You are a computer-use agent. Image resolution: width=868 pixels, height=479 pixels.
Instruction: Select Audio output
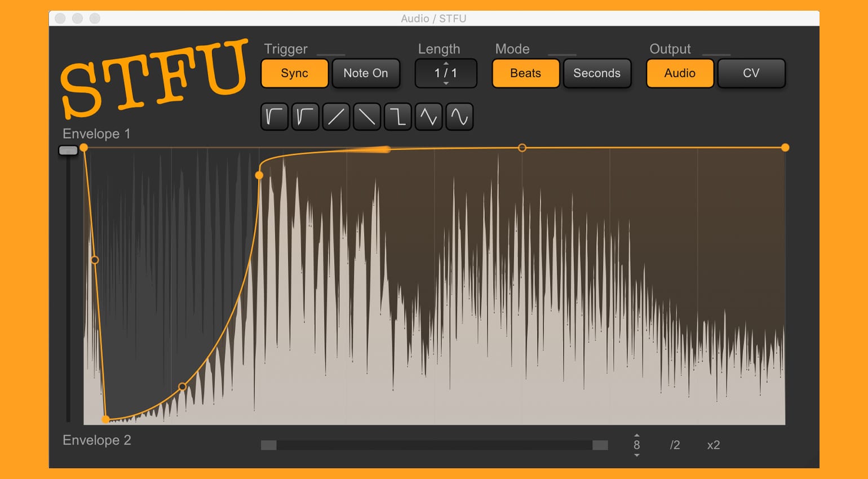(680, 73)
